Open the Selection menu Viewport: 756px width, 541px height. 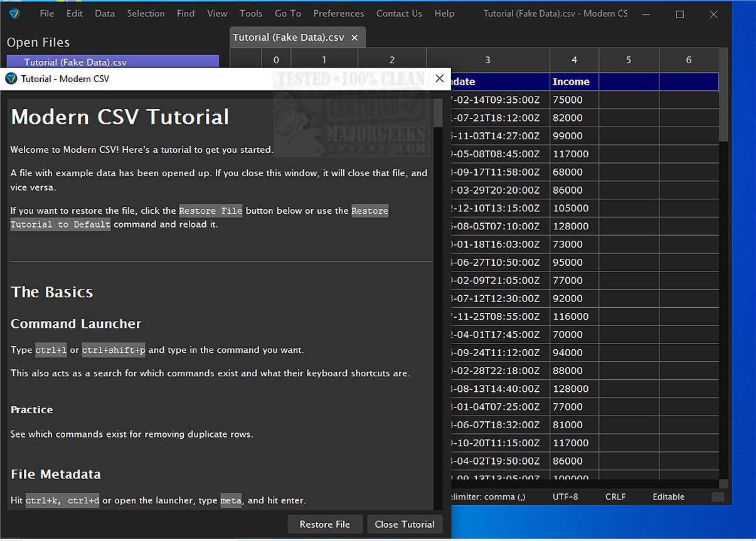(x=146, y=13)
